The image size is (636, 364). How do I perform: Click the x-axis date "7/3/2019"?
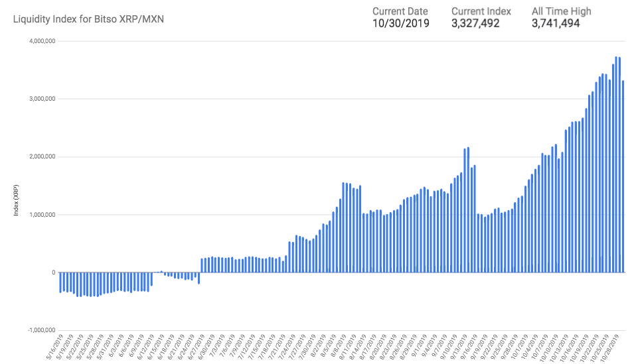pos(216,345)
